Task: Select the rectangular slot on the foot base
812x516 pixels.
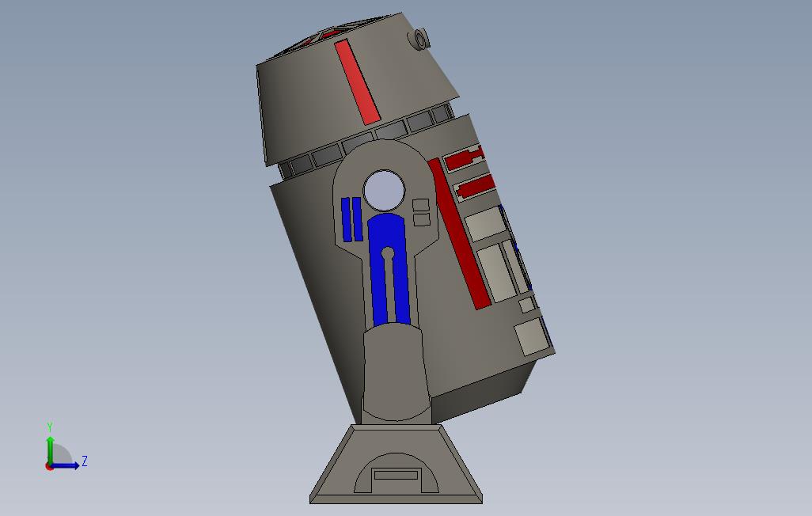Action: click(x=397, y=475)
